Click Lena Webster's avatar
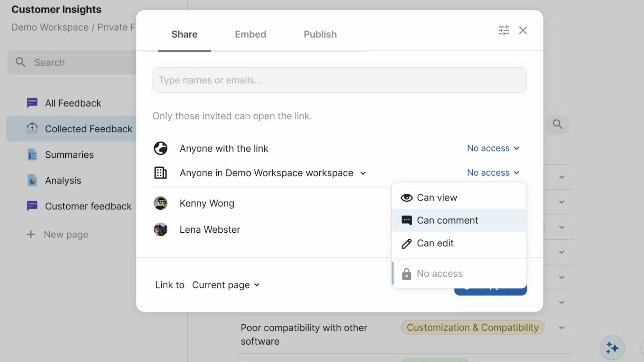The height and width of the screenshot is (362, 644). pyautogui.click(x=160, y=229)
